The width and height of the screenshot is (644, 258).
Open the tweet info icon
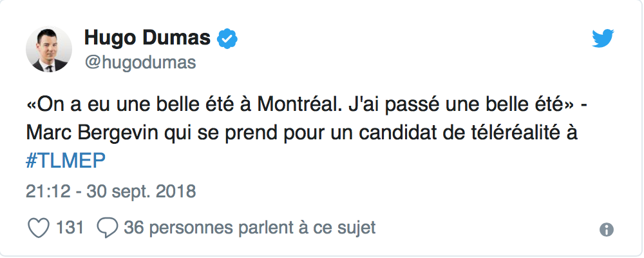[605, 230]
